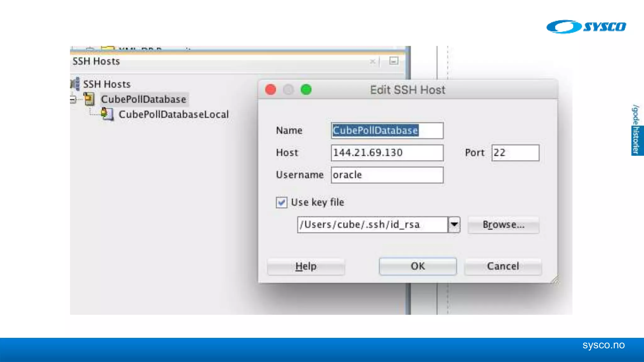644x362 pixels.
Task: Minimize the SSH Hosts panel
Action: click(394, 61)
